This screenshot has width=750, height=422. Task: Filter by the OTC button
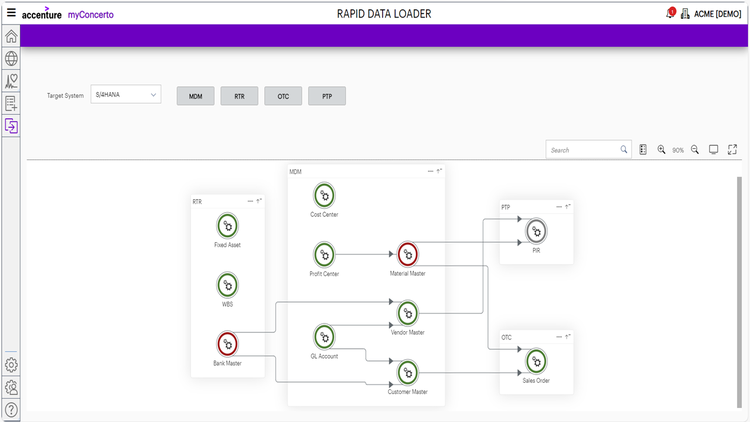pyautogui.click(x=283, y=96)
